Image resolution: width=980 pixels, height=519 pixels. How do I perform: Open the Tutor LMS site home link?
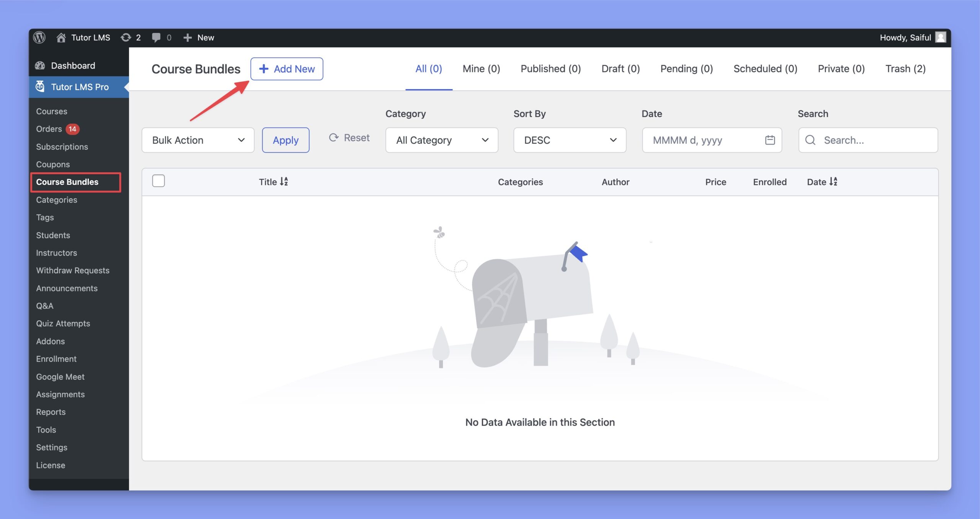(83, 38)
